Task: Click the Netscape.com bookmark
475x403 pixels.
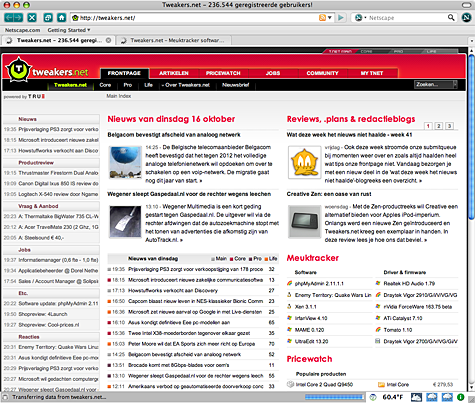Action: 22,30
